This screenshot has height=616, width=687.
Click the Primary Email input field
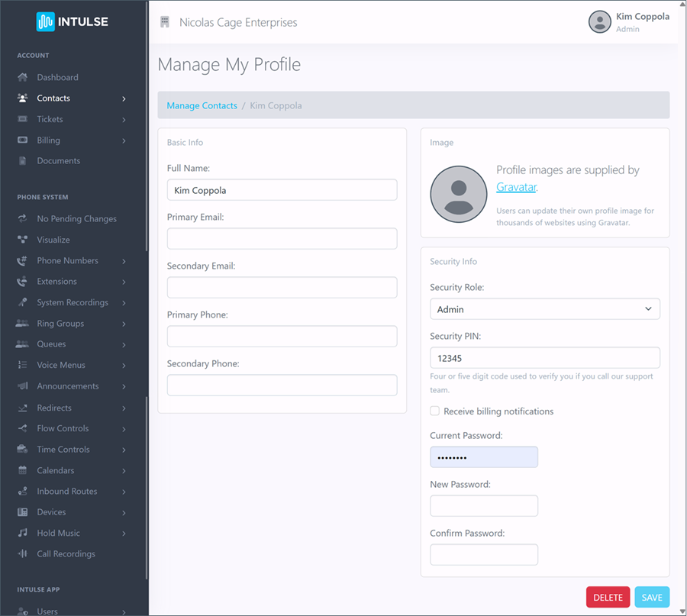point(282,239)
